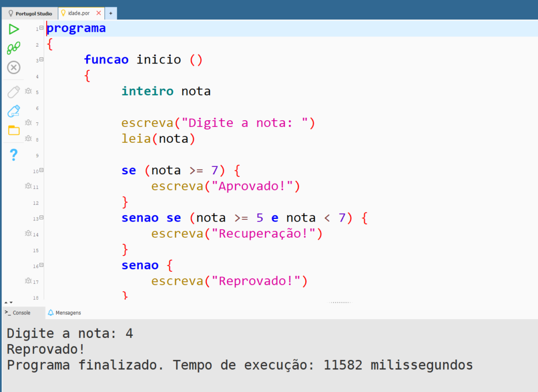This screenshot has width=538, height=392.
Task: Run the program with the green play icon
Action: pyautogui.click(x=14, y=29)
